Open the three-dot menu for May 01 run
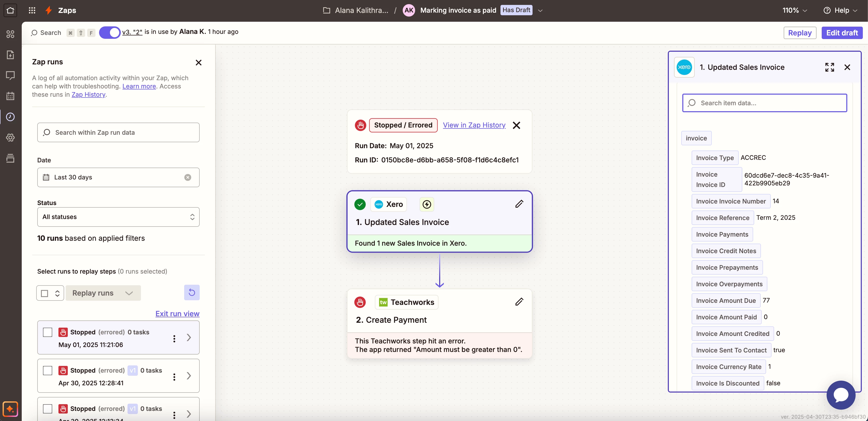Image resolution: width=868 pixels, height=421 pixels. [x=174, y=339]
